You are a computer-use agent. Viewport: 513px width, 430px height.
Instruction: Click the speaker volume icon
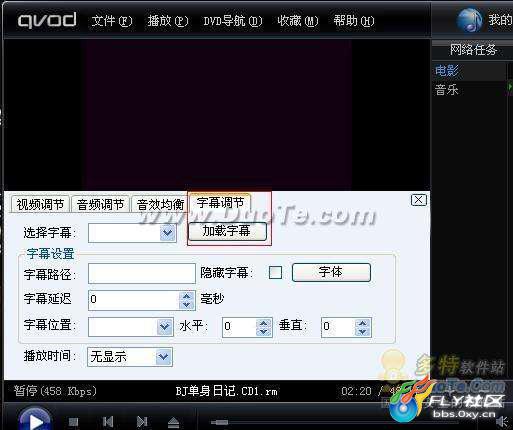502,422
